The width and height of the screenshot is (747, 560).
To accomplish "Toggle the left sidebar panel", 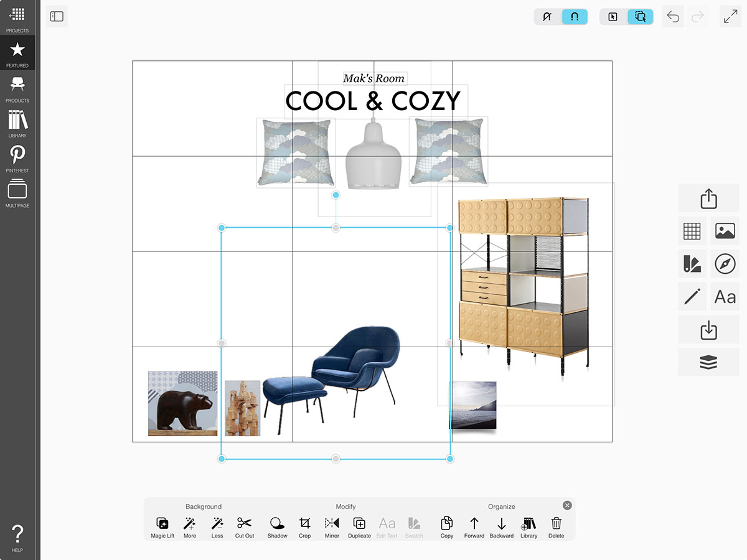I will (x=57, y=17).
